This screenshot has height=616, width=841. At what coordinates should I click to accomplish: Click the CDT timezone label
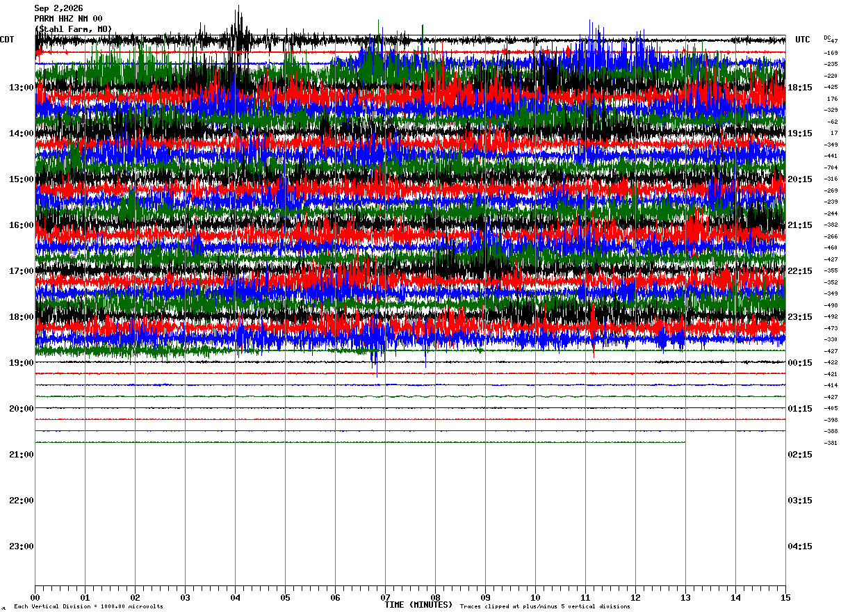point(8,40)
